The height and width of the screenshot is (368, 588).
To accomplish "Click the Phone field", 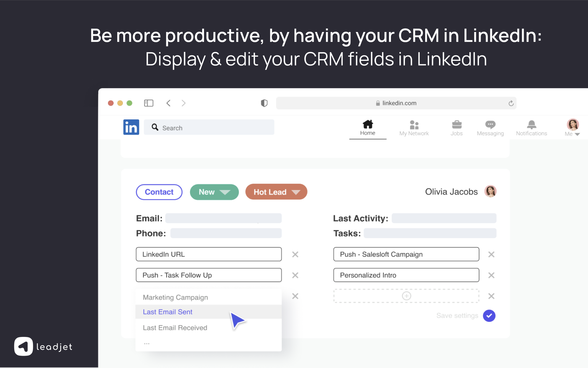I will pyautogui.click(x=226, y=233).
